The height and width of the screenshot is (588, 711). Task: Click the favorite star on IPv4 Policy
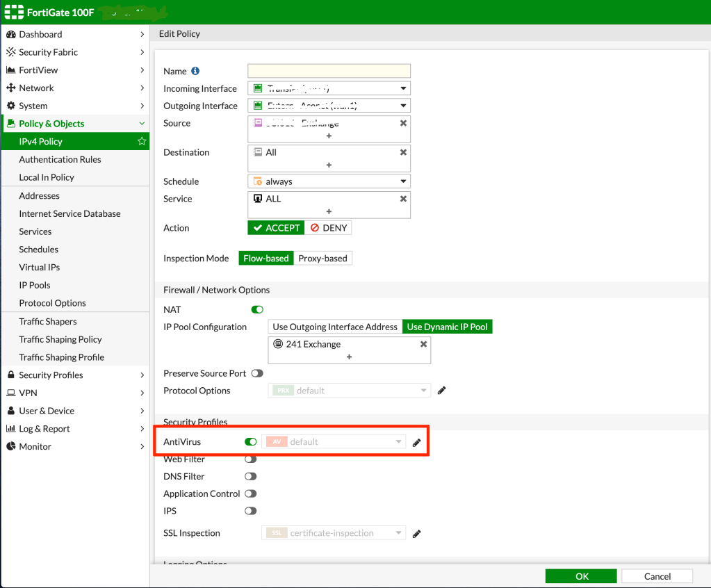click(x=142, y=141)
